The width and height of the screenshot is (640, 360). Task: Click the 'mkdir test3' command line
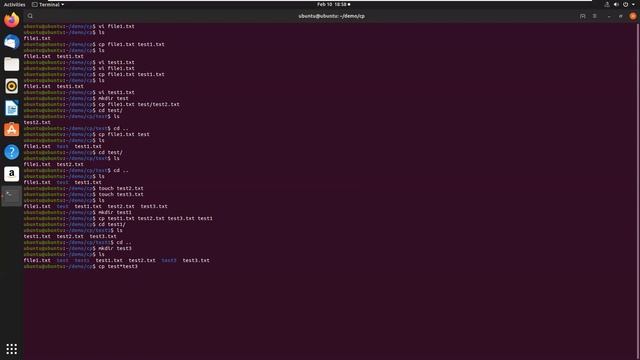point(78,248)
